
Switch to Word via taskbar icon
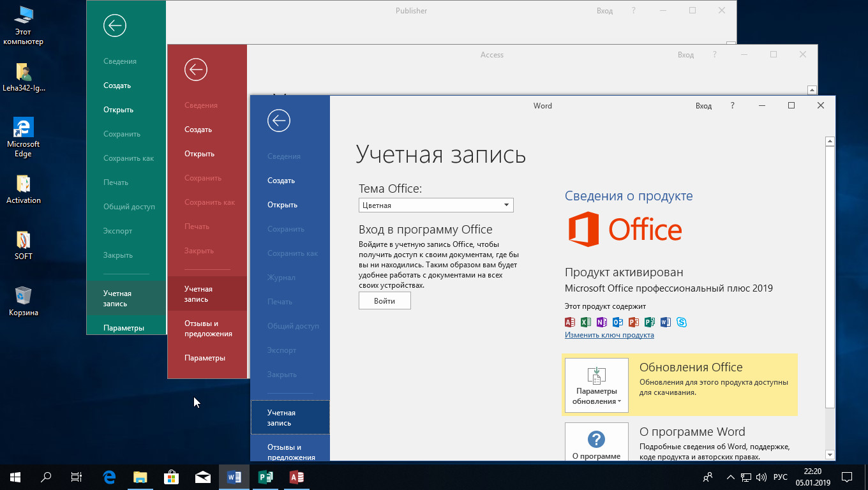pos(234,477)
